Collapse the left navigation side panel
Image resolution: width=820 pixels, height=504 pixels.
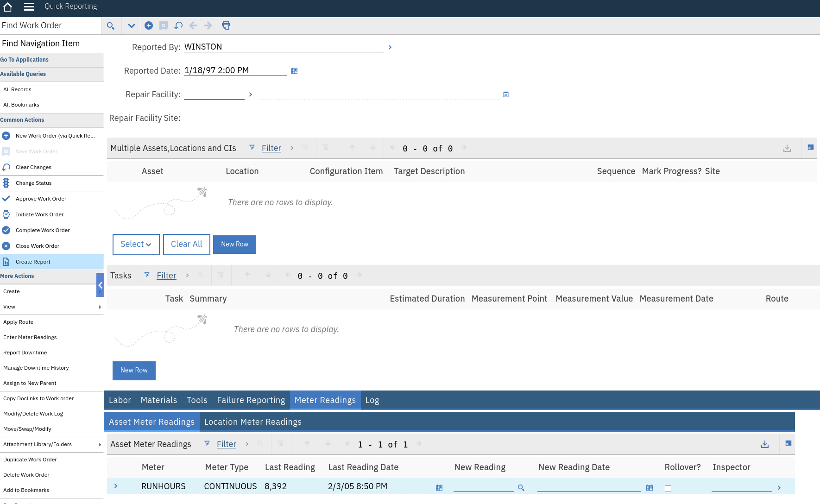click(100, 285)
